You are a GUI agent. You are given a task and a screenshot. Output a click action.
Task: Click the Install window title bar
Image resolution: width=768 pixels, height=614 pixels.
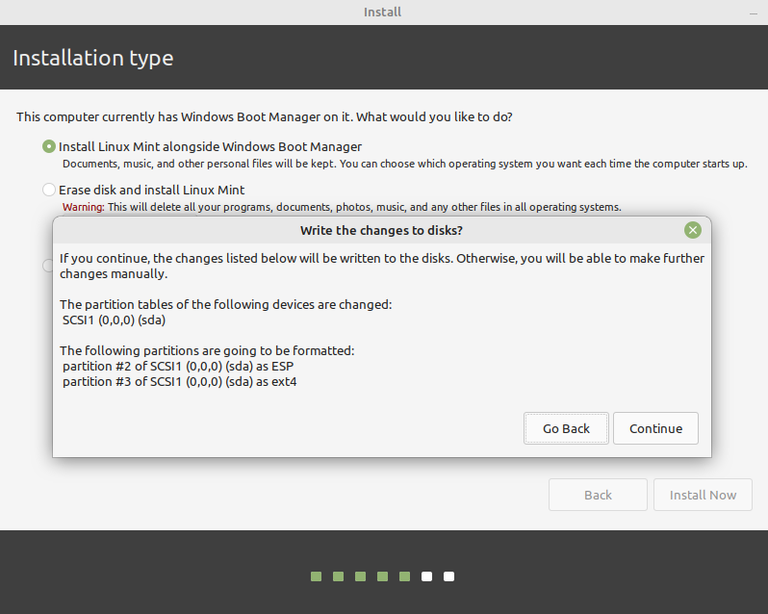(383, 12)
